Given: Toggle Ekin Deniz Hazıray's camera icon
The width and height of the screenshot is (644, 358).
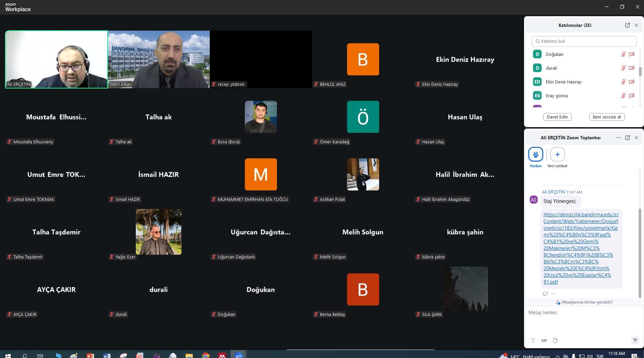Looking at the screenshot, I should click(x=632, y=82).
